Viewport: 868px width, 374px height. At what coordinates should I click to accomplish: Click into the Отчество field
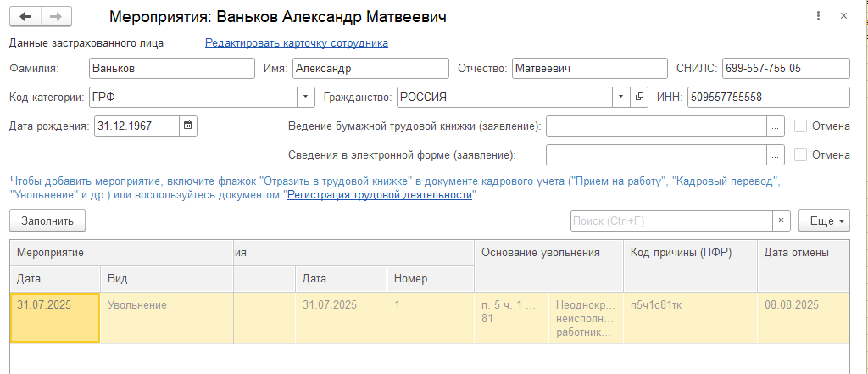pos(590,68)
